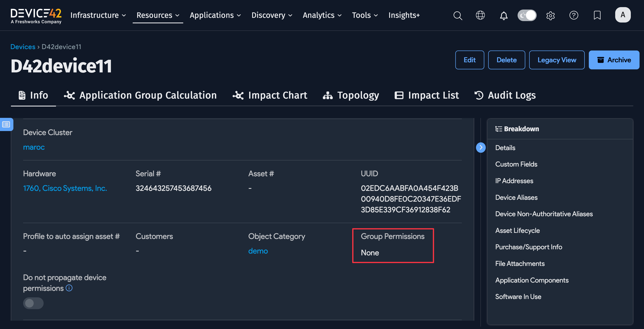Open the Applications dropdown menu
This screenshot has height=329, width=644.
(x=215, y=15)
